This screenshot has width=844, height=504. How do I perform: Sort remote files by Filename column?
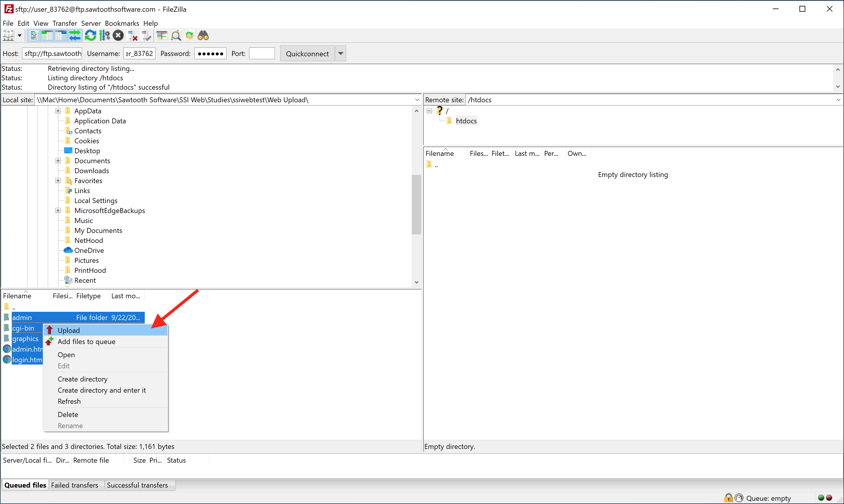coord(445,153)
